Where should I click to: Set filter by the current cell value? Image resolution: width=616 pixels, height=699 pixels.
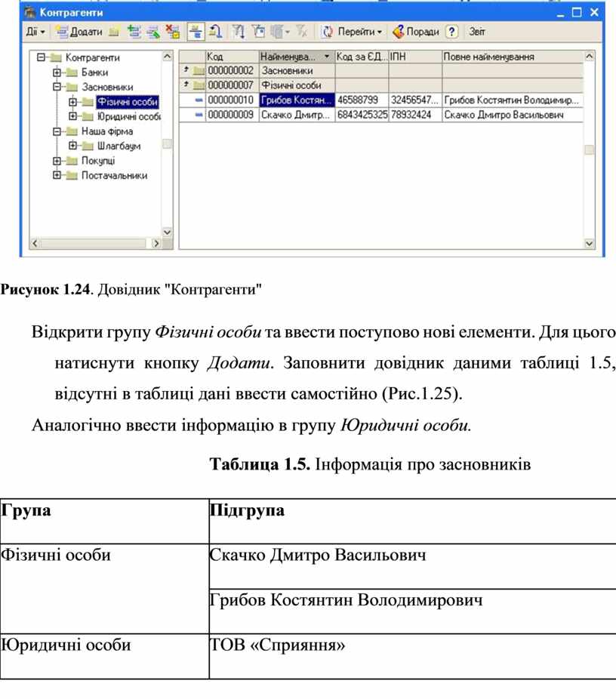(239, 32)
